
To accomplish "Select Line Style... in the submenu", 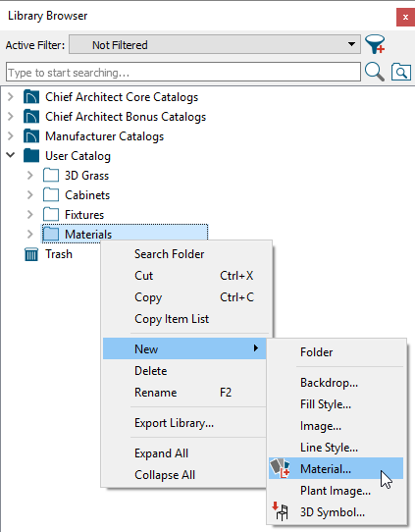I will click(336, 448).
